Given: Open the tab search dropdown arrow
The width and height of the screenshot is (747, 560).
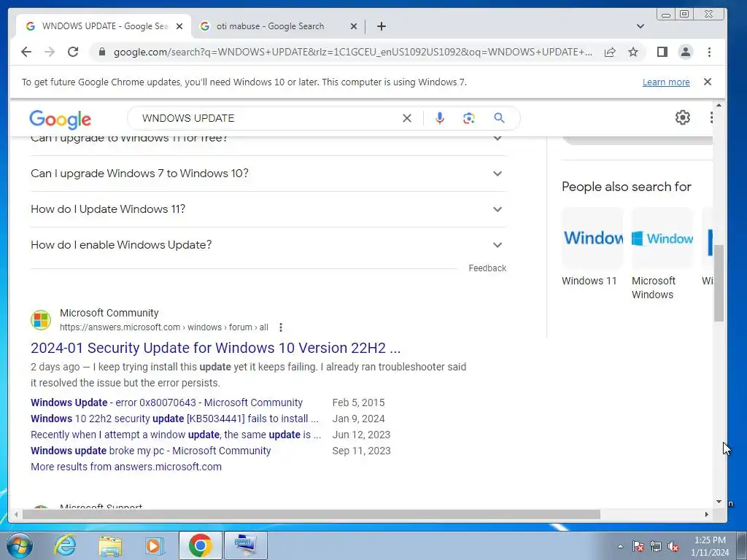Looking at the screenshot, I should tap(640, 26).
